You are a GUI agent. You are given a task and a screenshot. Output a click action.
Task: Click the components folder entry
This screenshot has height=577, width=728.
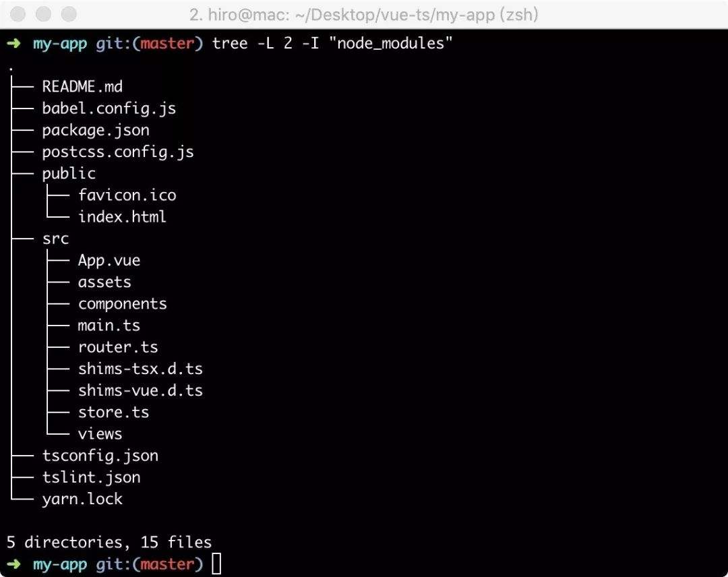122,304
